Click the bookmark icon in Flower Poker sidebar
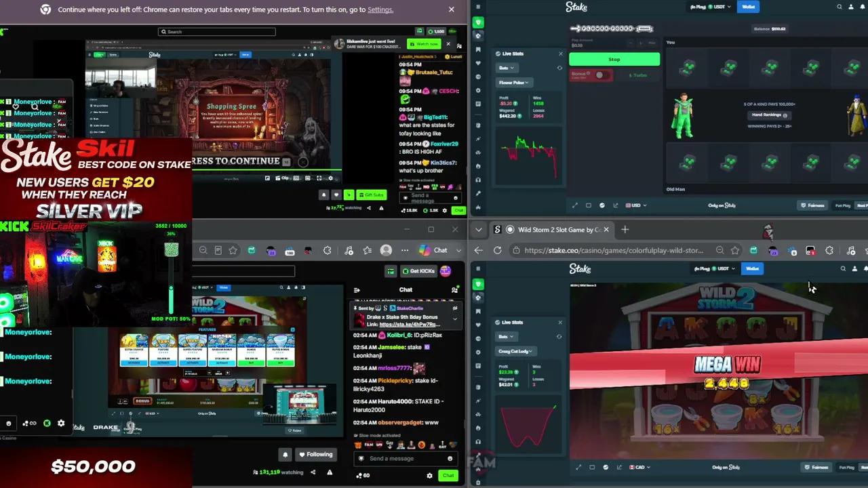 tap(478, 49)
